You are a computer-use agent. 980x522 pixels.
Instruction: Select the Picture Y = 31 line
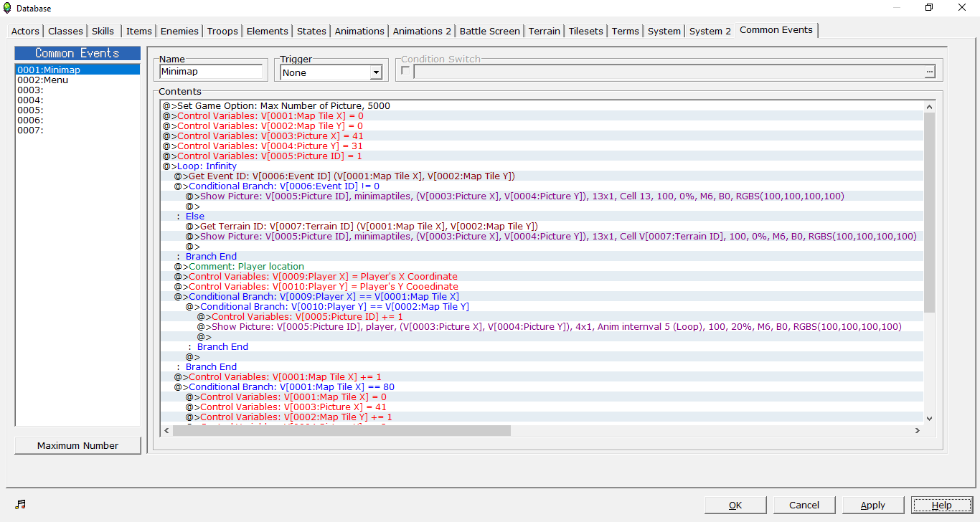coord(542,146)
